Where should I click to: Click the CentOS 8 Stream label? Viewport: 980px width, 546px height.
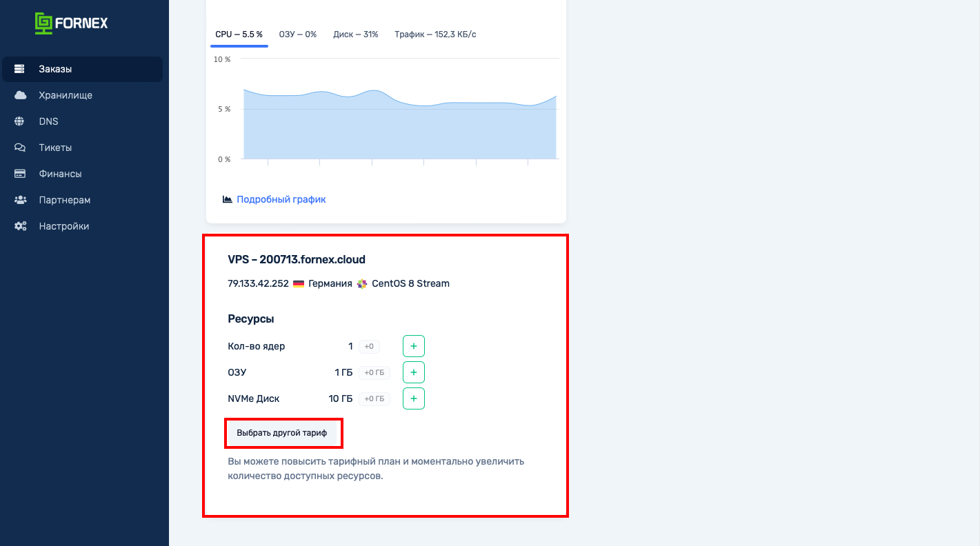click(410, 283)
